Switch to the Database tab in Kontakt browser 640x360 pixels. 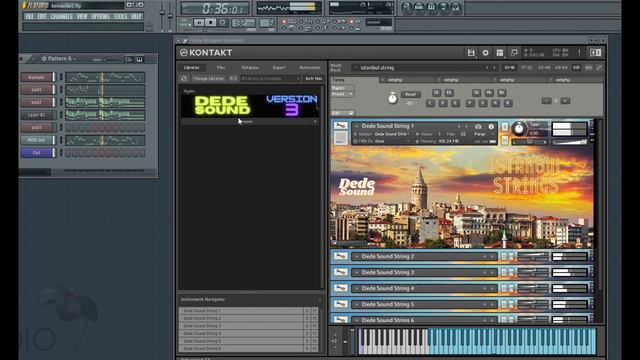pyautogui.click(x=250, y=67)
